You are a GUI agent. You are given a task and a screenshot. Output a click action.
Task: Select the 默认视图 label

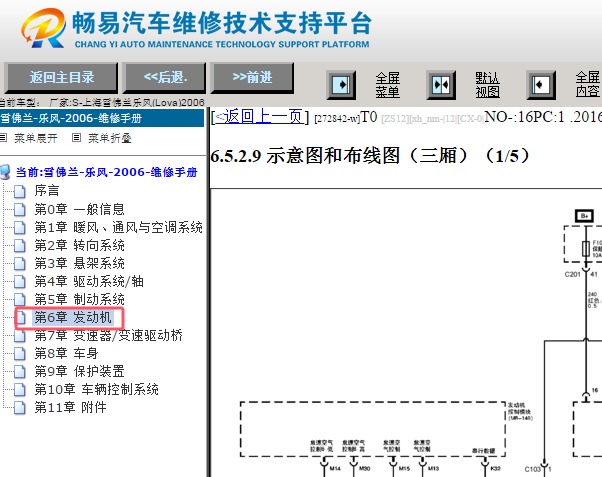click(x=487, y=84)
